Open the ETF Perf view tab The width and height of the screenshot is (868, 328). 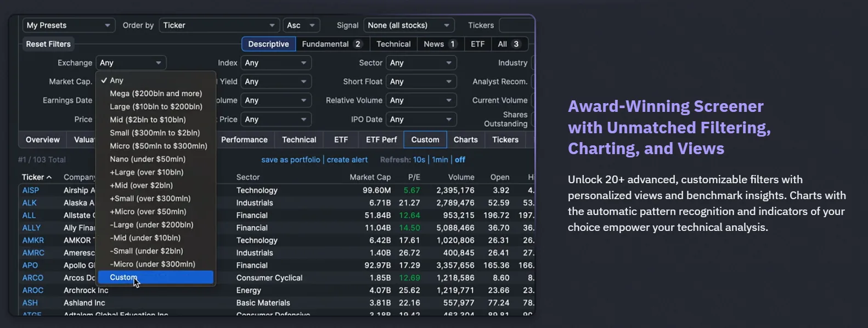click(381, 140)
